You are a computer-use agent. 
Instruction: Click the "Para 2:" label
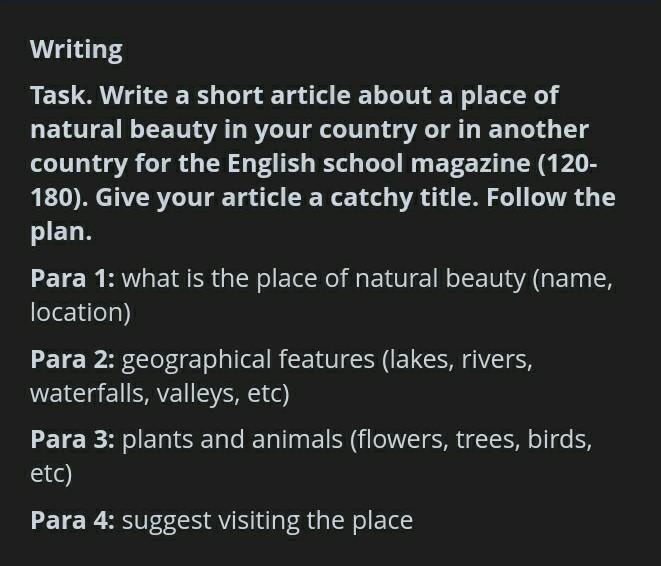tap(72, 359)
